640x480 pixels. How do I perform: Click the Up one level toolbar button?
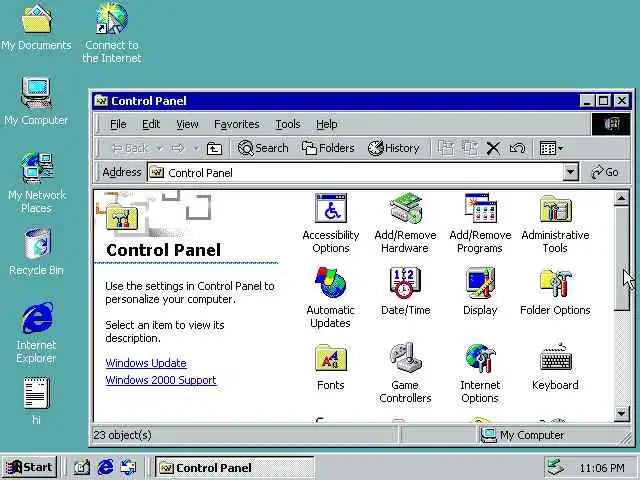pos(214,149)
